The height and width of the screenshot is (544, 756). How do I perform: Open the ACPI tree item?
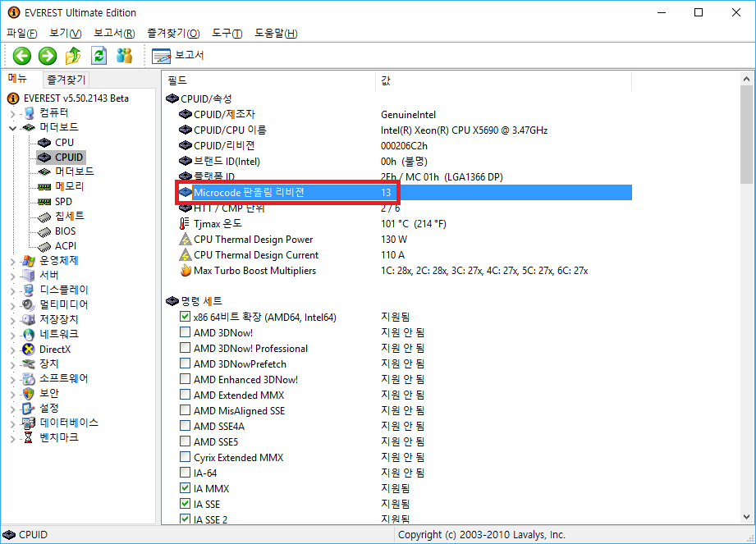(x=57, y=246)
